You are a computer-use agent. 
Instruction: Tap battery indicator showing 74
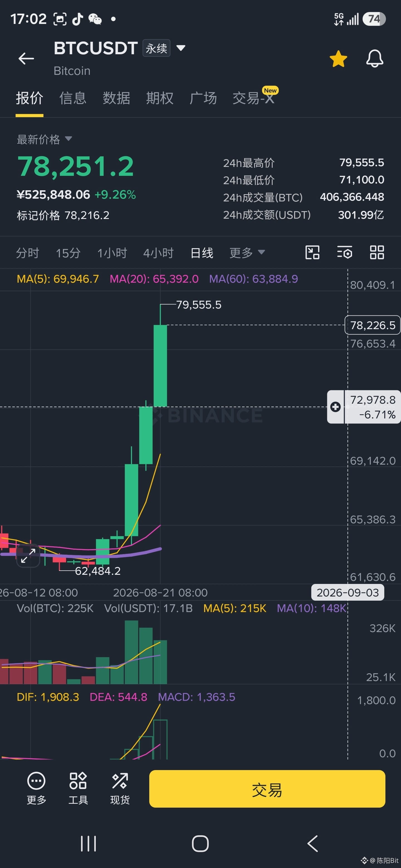click(374, 19)
